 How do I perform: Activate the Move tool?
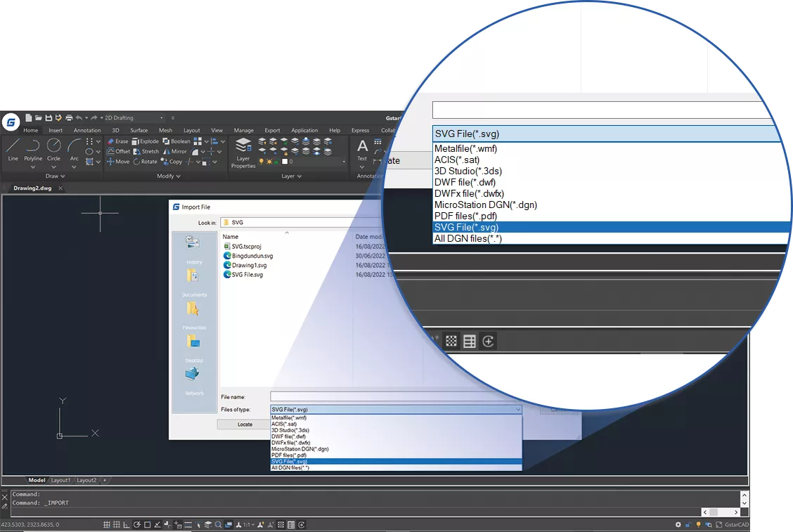point(118,162)
